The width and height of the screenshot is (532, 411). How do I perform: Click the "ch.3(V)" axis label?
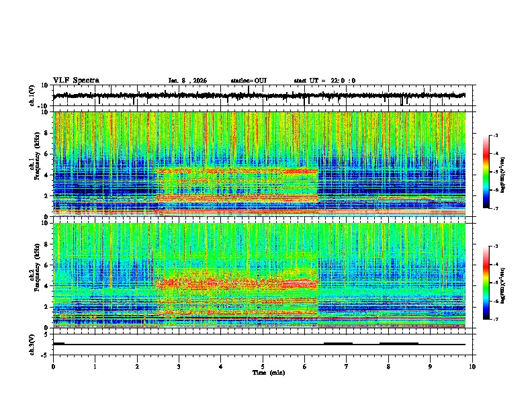(32, 345)
